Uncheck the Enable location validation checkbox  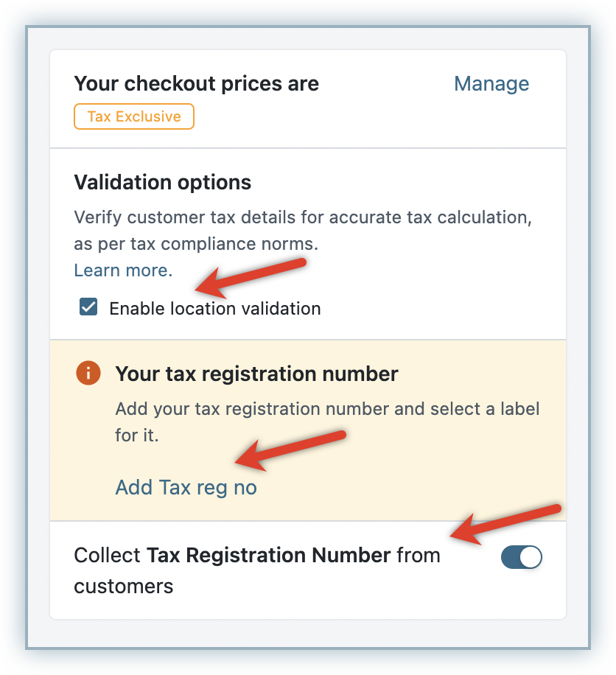point(88,307)
